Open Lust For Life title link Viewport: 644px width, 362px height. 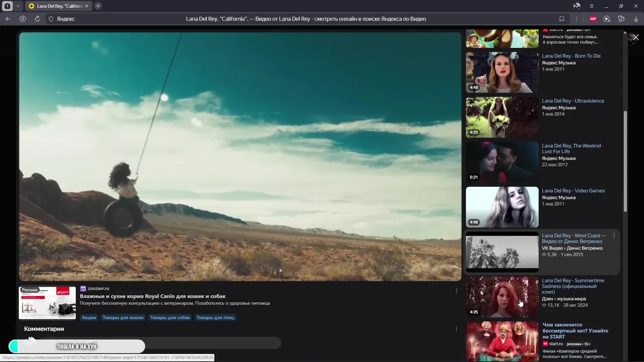point(573,148)
